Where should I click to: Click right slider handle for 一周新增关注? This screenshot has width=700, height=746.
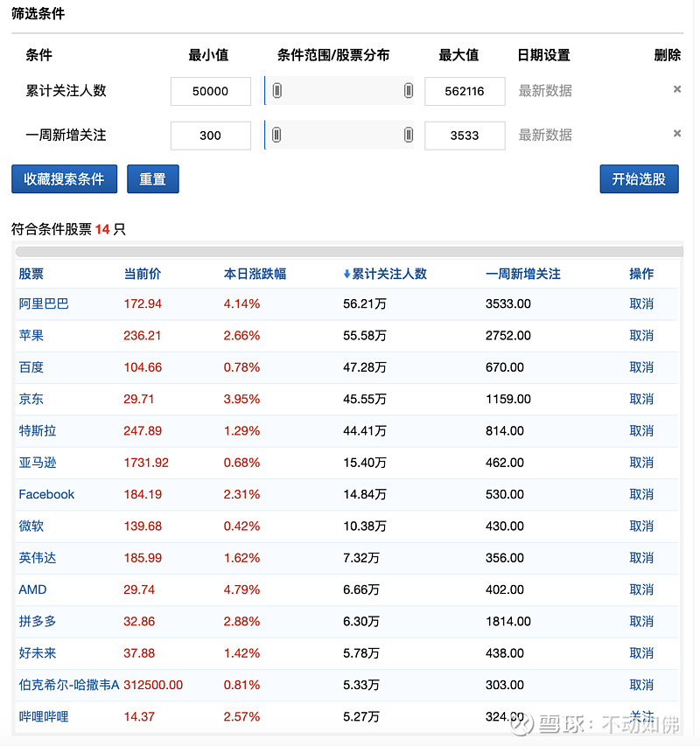409,135
